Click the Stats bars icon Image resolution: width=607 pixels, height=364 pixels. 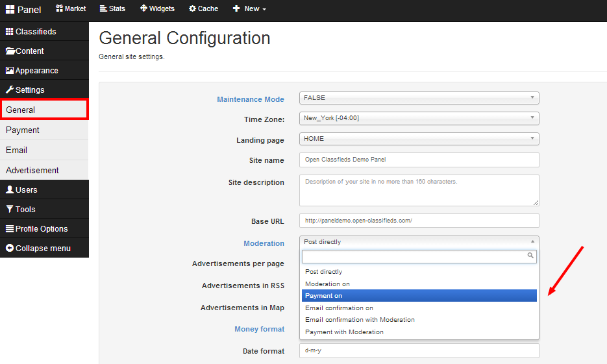[103, 8]
